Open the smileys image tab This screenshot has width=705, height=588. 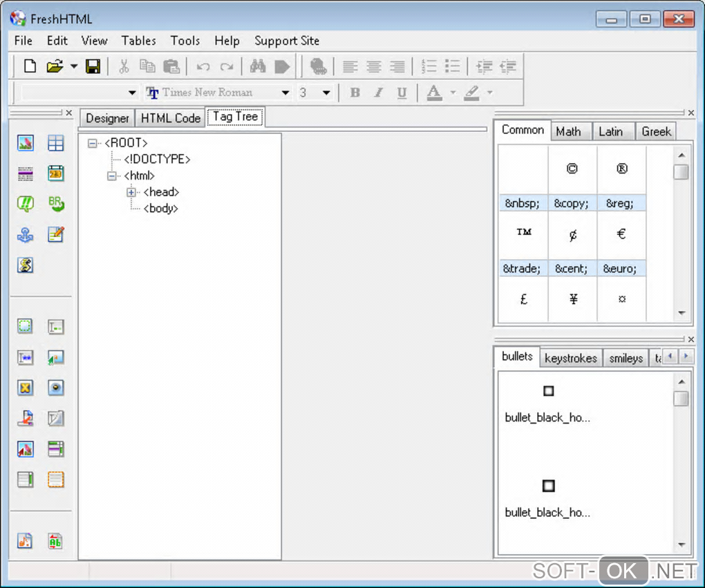[x=626, y=359]
